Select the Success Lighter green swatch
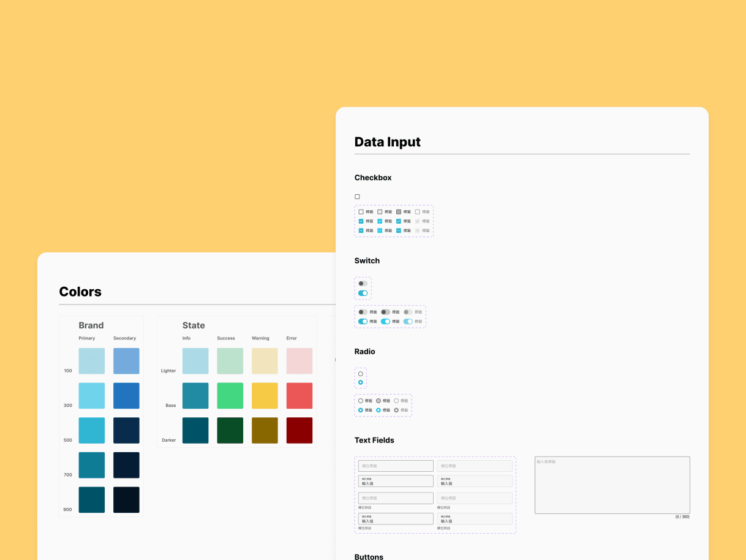Viewport: 746px width, 560px height. coord(230,360)
